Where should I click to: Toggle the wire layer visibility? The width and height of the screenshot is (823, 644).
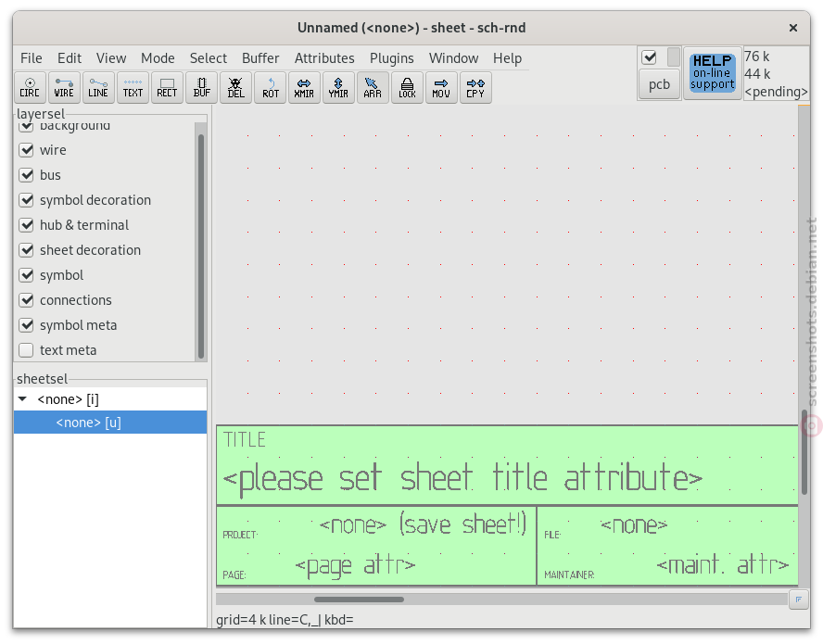[x=26, y=150]
